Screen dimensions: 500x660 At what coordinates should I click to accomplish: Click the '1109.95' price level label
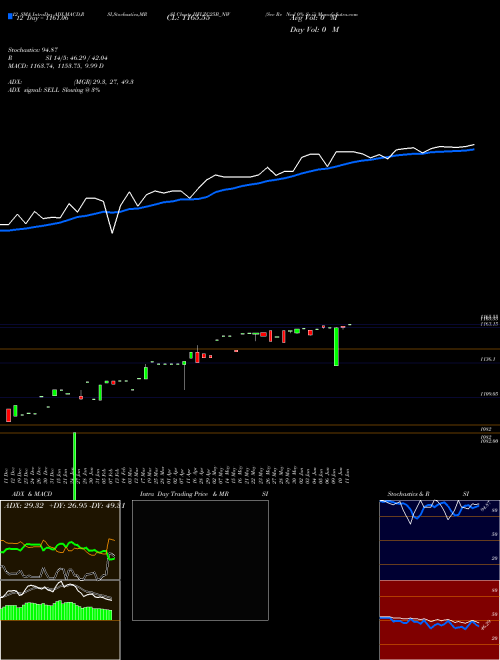pyautogui.click(x=489, y=394)
